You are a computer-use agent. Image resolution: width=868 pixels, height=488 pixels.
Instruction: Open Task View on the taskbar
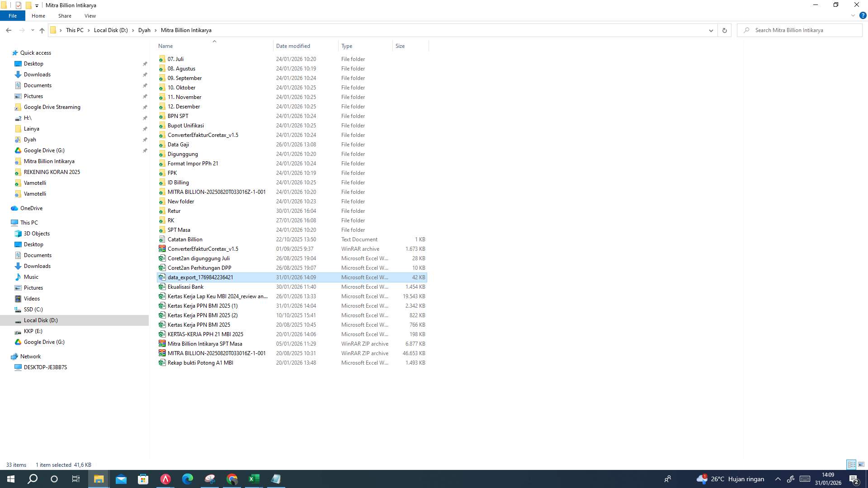pos(75,479)
